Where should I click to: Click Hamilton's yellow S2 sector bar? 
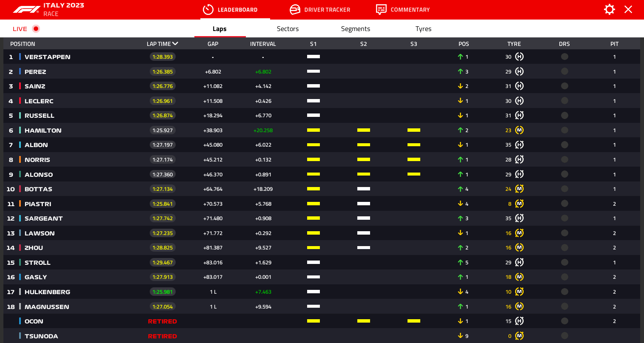click(x=364, y=130)
